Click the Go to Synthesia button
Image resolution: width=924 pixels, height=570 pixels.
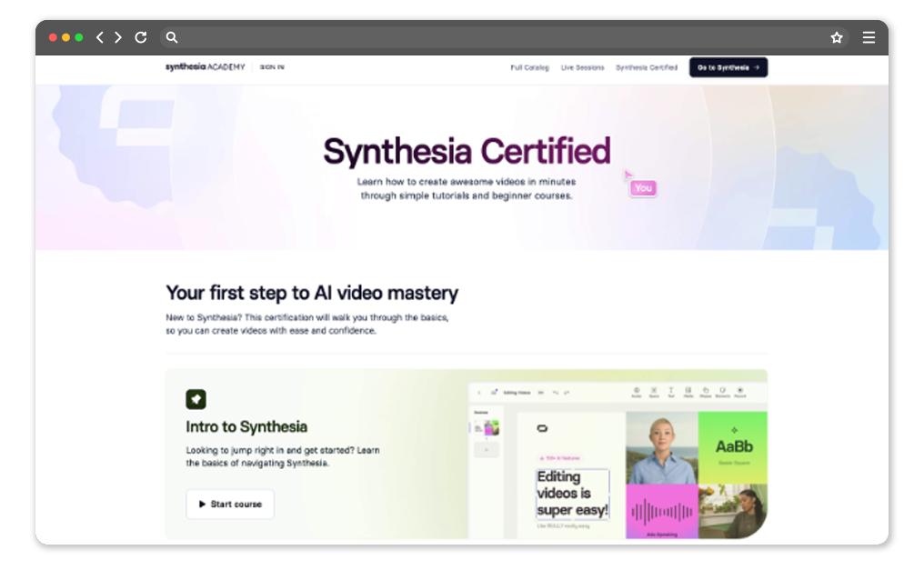pos(728,67)
